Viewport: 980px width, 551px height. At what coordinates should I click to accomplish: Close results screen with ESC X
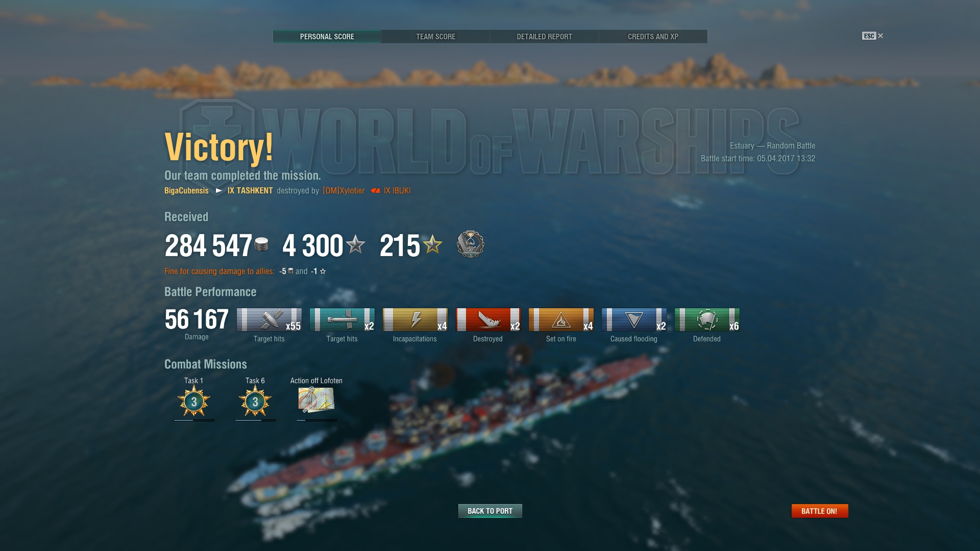[873, 36]
